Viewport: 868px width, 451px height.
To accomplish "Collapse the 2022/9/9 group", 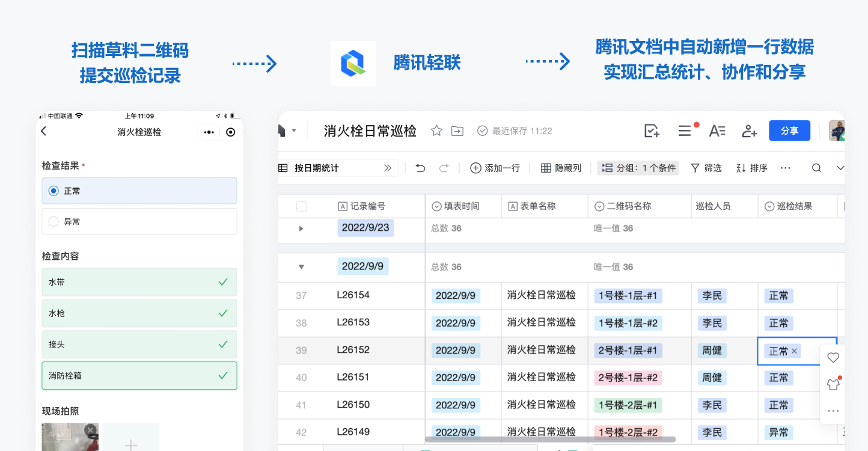I will coord(301,267).
